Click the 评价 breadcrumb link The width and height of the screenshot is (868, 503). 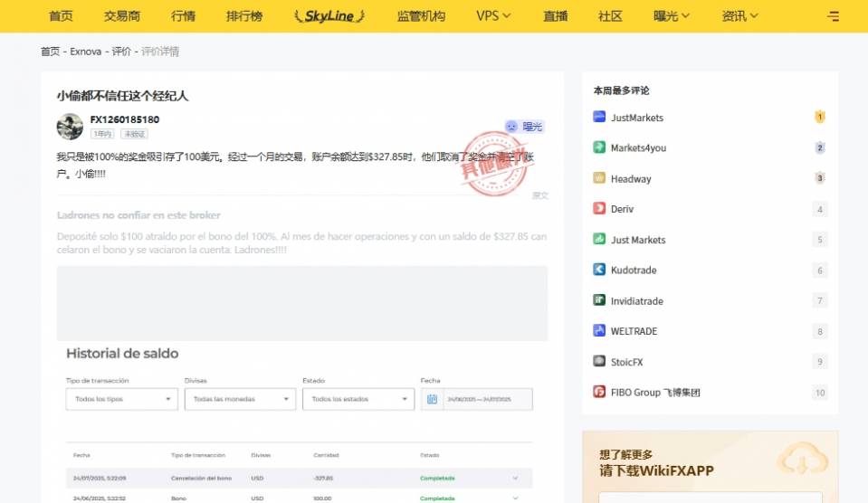point(121,52)
